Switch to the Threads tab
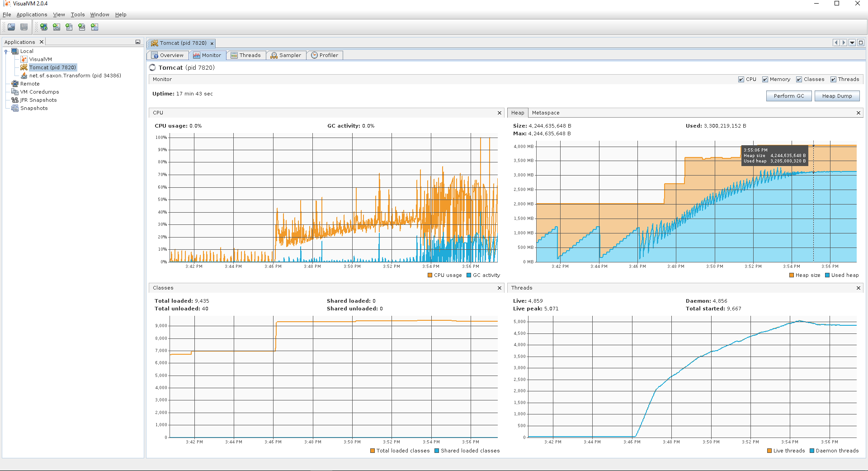 [x=246, y=55]
